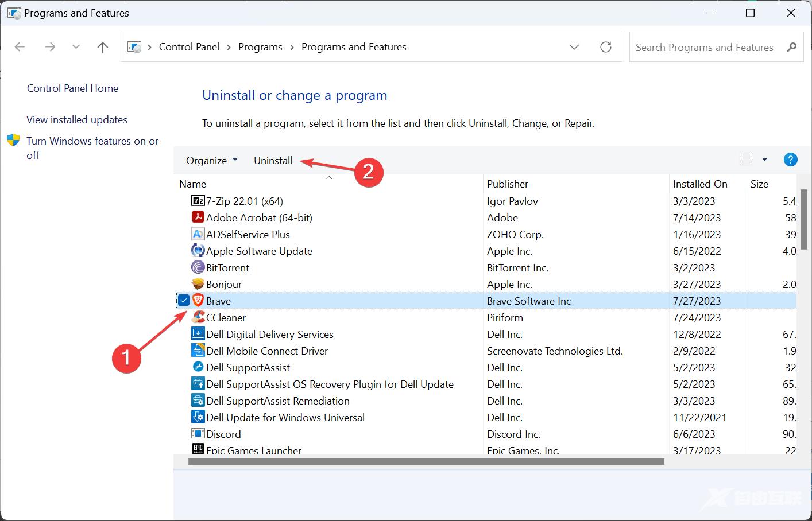The width and height of the screenshot is (812, 521).
Task: Click the Uninstall button
Action: [273, 161]
